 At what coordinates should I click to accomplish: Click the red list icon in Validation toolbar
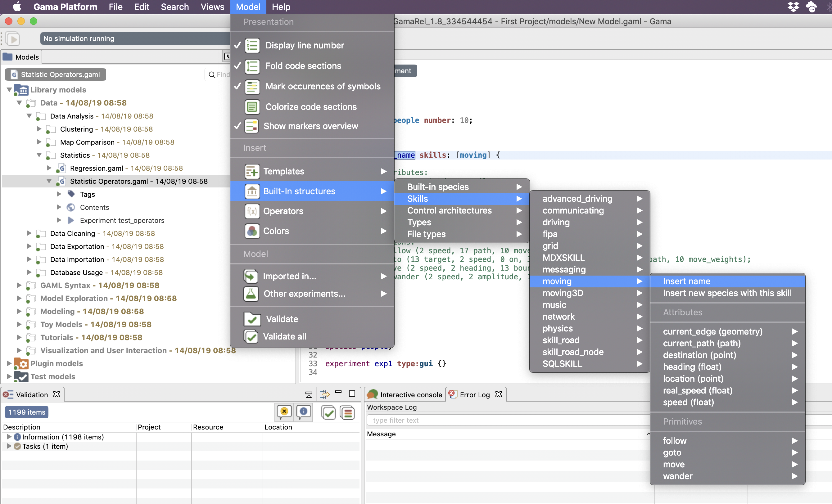347,412
